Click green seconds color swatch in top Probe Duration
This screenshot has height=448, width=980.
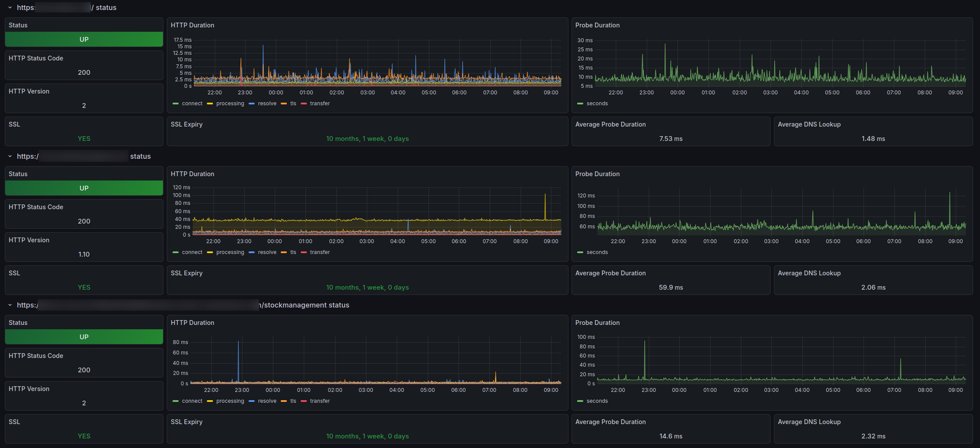pyautogui.click(x=580, y=104)
